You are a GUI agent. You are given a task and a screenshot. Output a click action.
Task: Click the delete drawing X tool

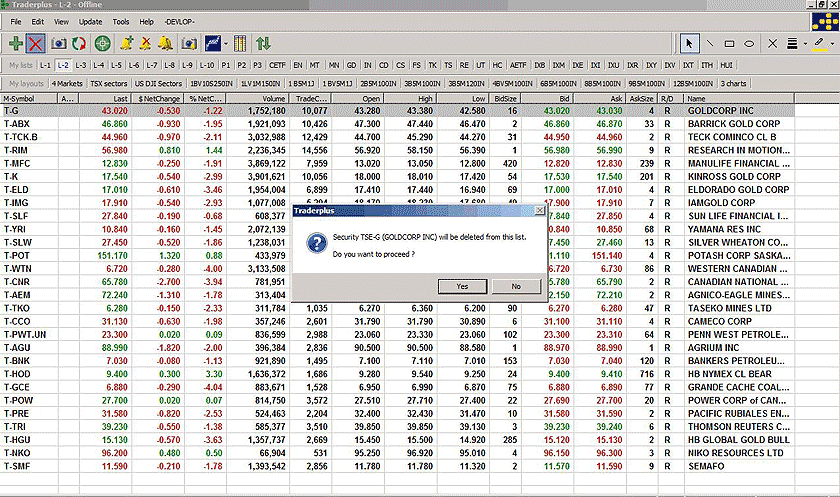772,44
